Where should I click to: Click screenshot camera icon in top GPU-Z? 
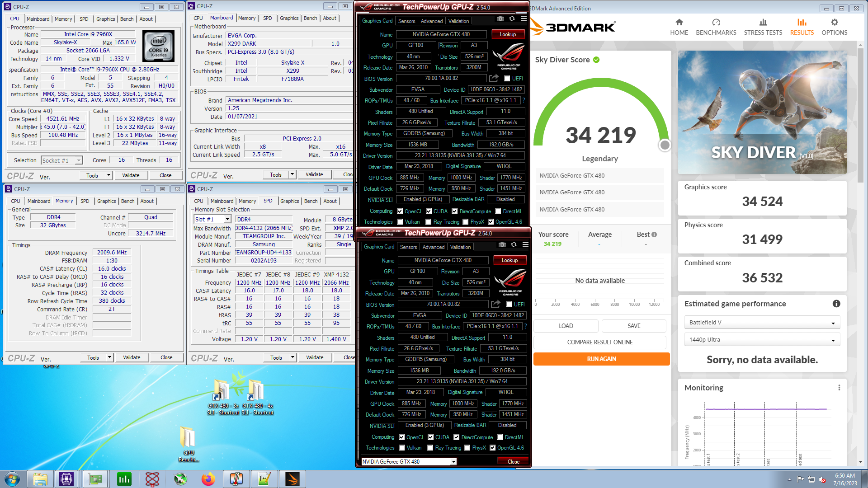500,19
